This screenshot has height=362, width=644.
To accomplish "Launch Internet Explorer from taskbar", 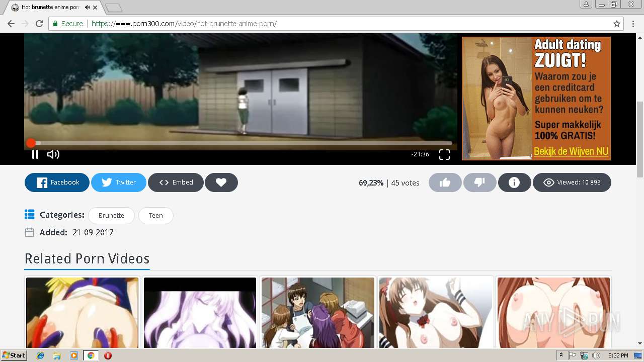I will (40, 355).
